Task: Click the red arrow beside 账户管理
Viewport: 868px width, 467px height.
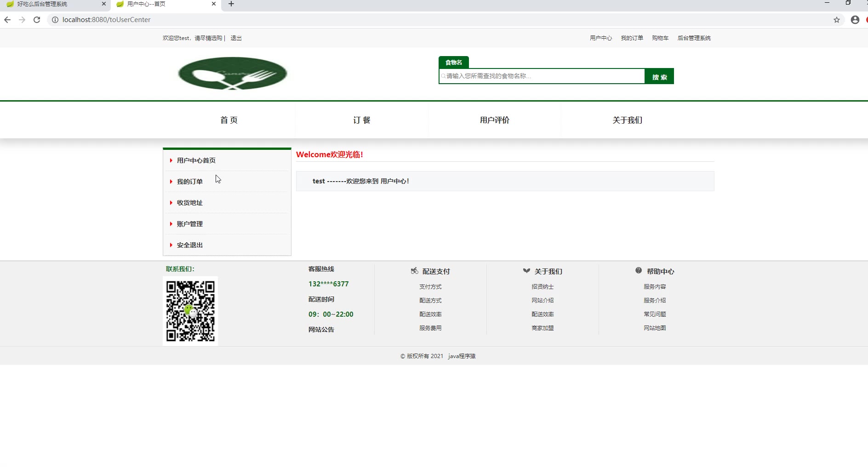Action: [x=171, y=224]
